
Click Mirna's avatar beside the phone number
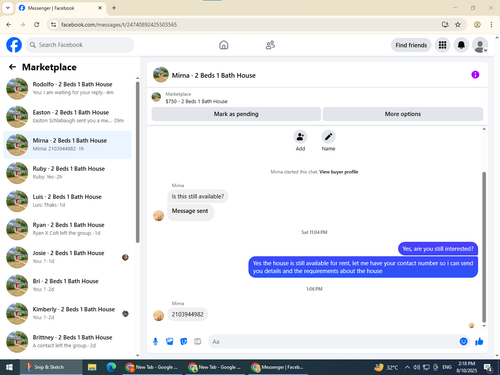click(x=158, y=315)
